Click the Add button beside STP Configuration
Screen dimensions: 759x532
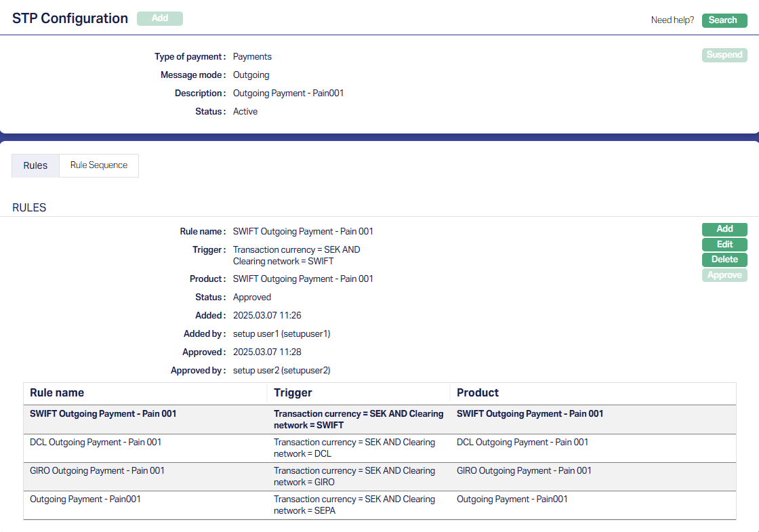pyautogui.click(x=160, y=19)
